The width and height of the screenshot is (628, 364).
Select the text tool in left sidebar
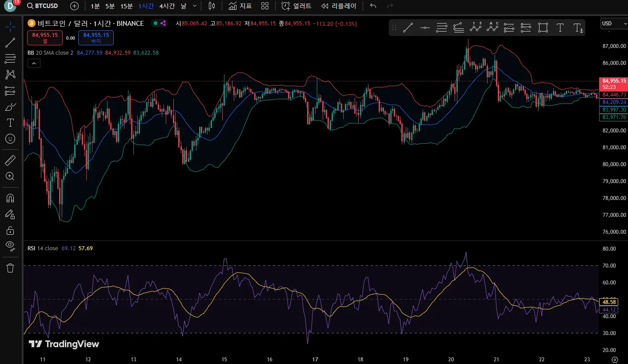pos(10,123)
